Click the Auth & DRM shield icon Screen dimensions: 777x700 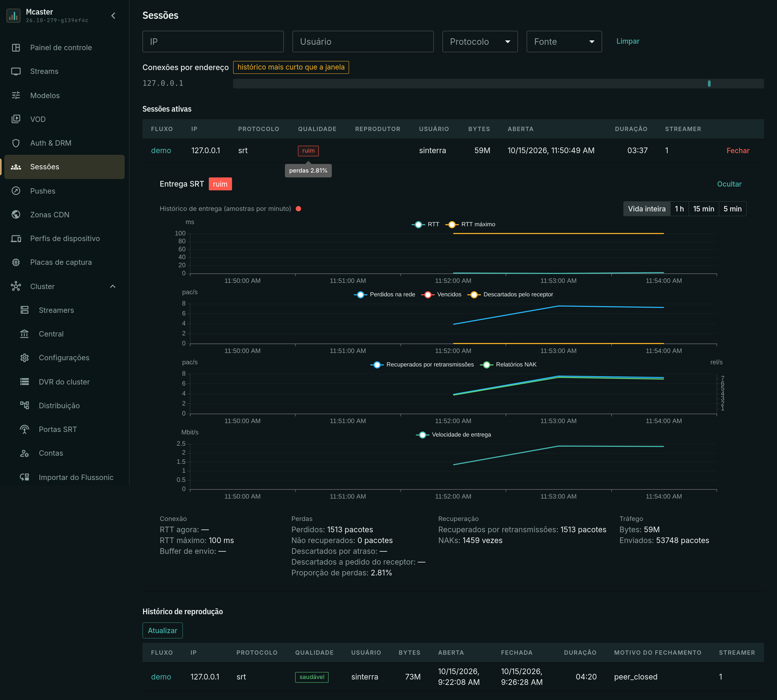click(x=16, y=143)
